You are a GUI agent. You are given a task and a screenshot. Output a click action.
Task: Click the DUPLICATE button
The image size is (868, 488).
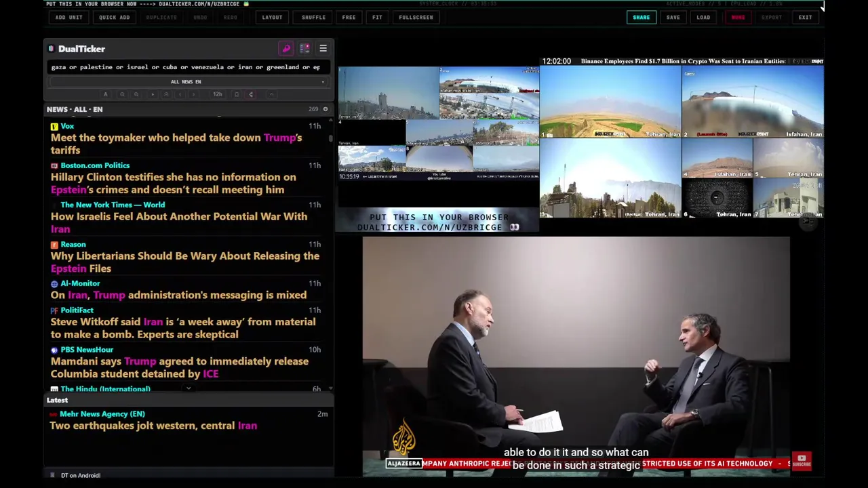[161, 18]
